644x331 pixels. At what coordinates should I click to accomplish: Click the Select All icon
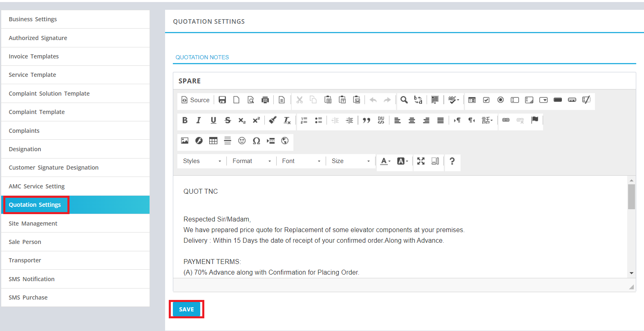pos(435,100)
